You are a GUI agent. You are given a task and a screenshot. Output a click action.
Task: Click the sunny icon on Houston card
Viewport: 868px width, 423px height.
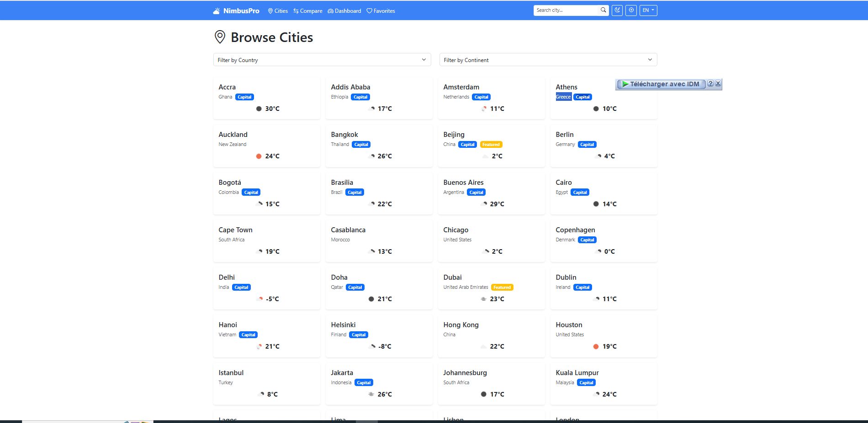pos(596,346)
